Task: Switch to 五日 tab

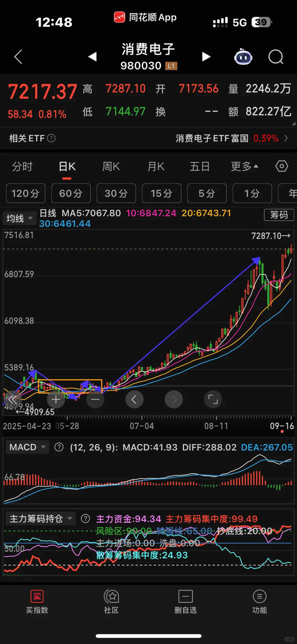Action: point(200,166)
